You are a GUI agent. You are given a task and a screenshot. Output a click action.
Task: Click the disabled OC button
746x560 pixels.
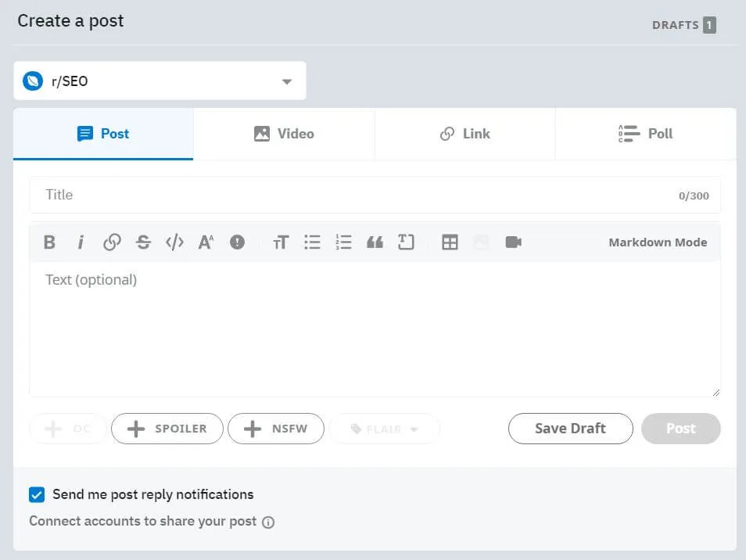click(68, 429)
